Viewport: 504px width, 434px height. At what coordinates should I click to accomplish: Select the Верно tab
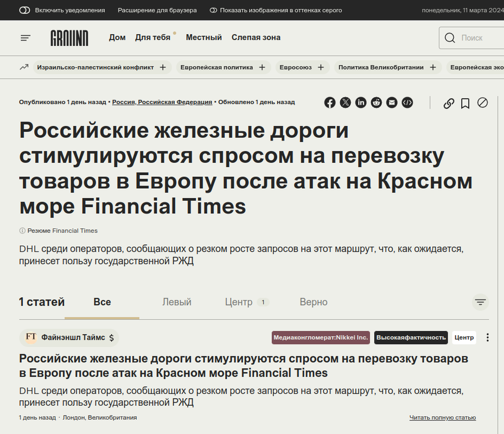coord(314,302)
